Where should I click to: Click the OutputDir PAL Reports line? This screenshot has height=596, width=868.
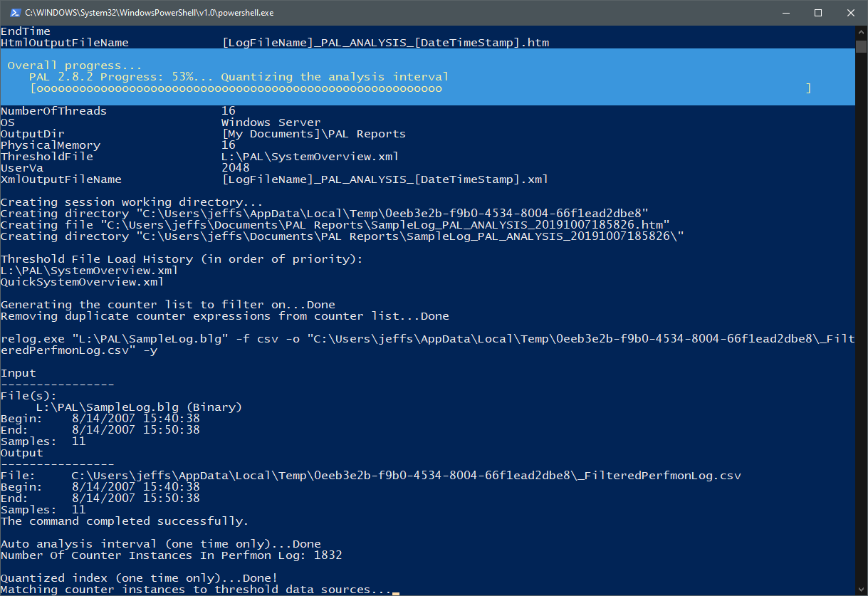204,134
